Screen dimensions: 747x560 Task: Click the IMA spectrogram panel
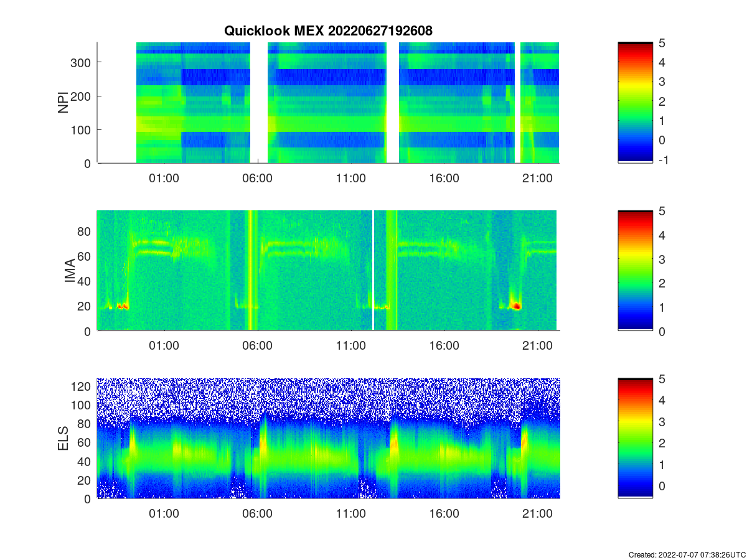coord(328,271)
